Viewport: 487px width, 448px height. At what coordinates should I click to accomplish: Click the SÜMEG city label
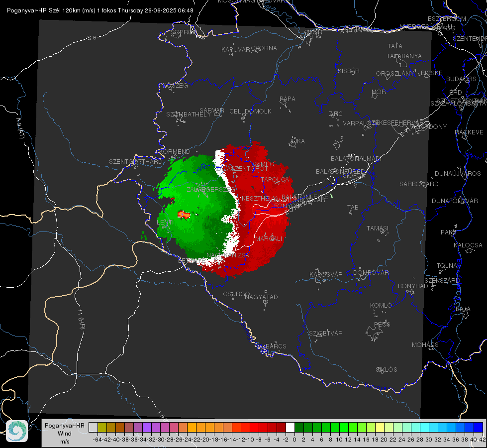(263, 164)
